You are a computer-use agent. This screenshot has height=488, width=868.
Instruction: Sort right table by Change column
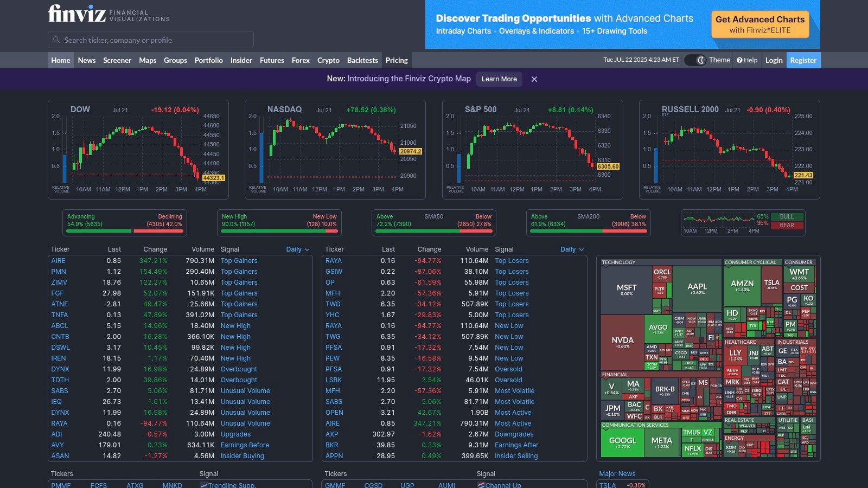tap(429, 249)
